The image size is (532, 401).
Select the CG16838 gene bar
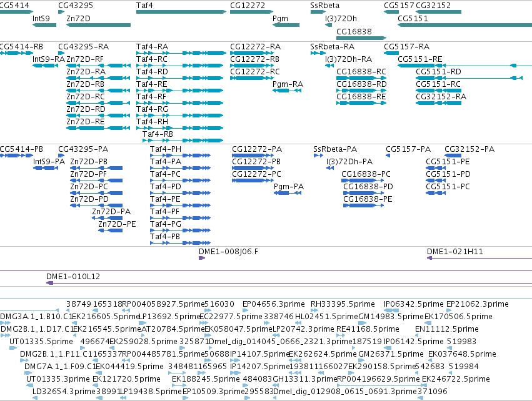pos(361,37)
